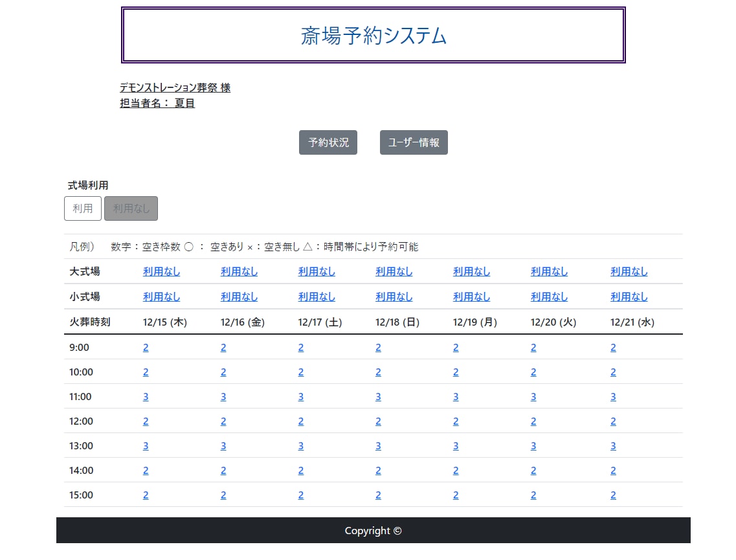The image size is (736, 560).
Task: Select the 10:00 slot on 12/16 (金)
Action: pyautogui.click(x=223, y=372)
